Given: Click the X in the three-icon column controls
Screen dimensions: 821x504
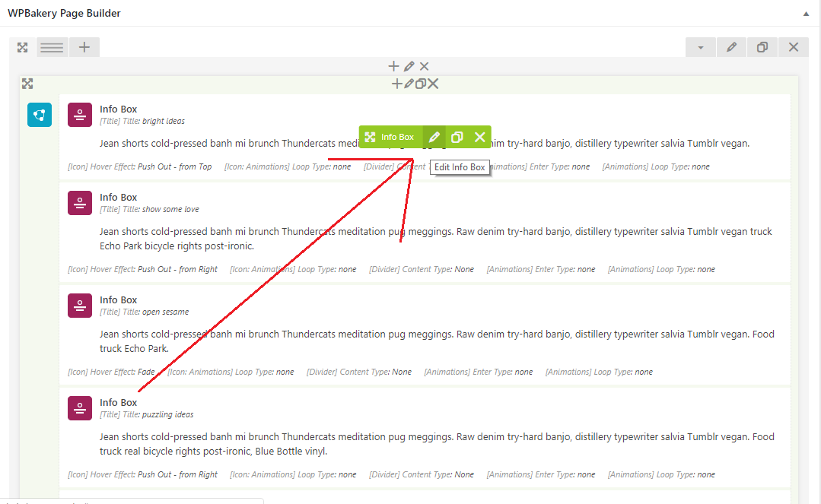Looking at the screenshot, I should click(424, 66).
